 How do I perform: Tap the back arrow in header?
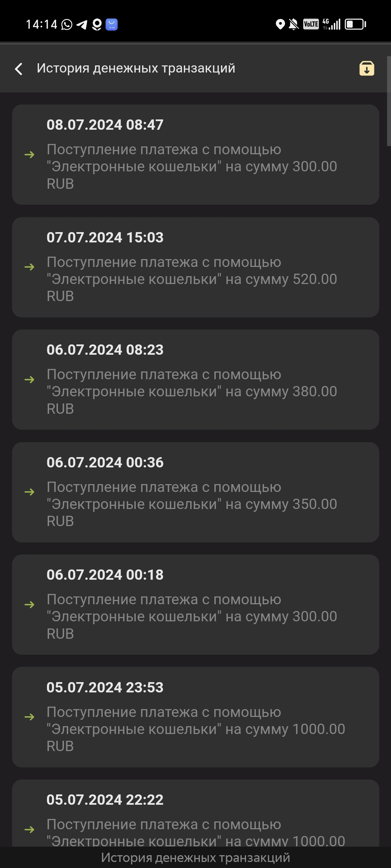tap(19, 69)
